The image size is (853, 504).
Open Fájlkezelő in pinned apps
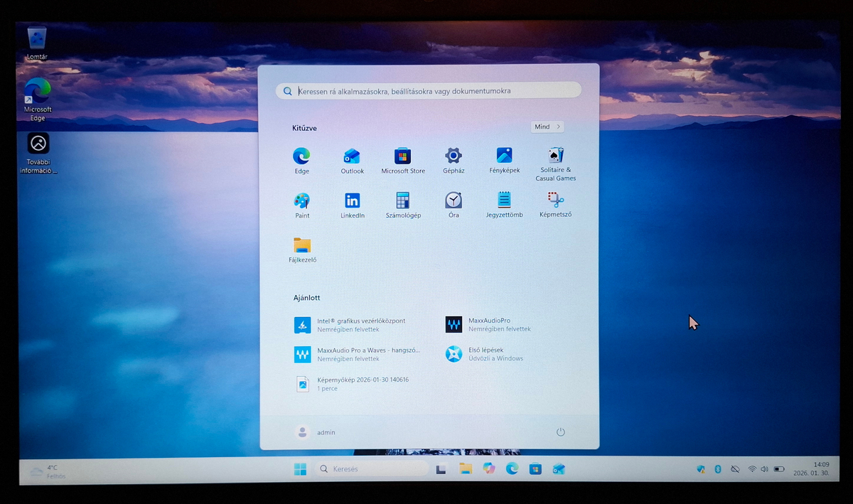pos(302,250)
